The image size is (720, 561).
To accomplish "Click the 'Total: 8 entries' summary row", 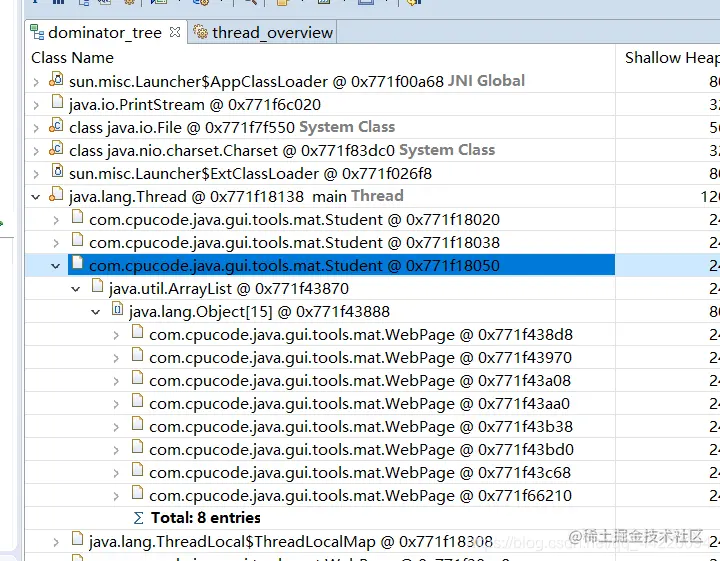I will coord(372,518).
